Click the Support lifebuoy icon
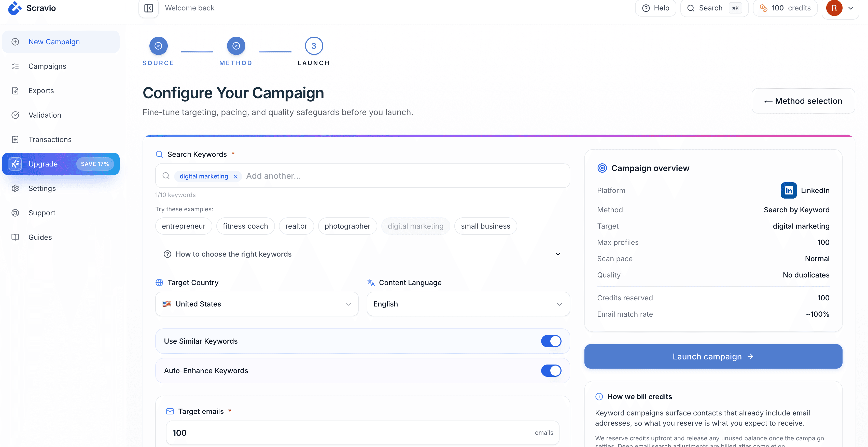The height and width of the screenshot is (447, 868). tap(15, 213)
